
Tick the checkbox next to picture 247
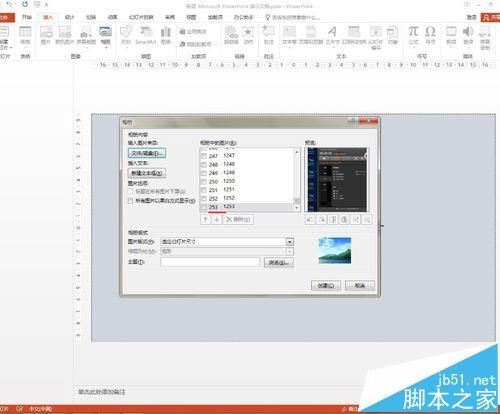coord(204,156)
